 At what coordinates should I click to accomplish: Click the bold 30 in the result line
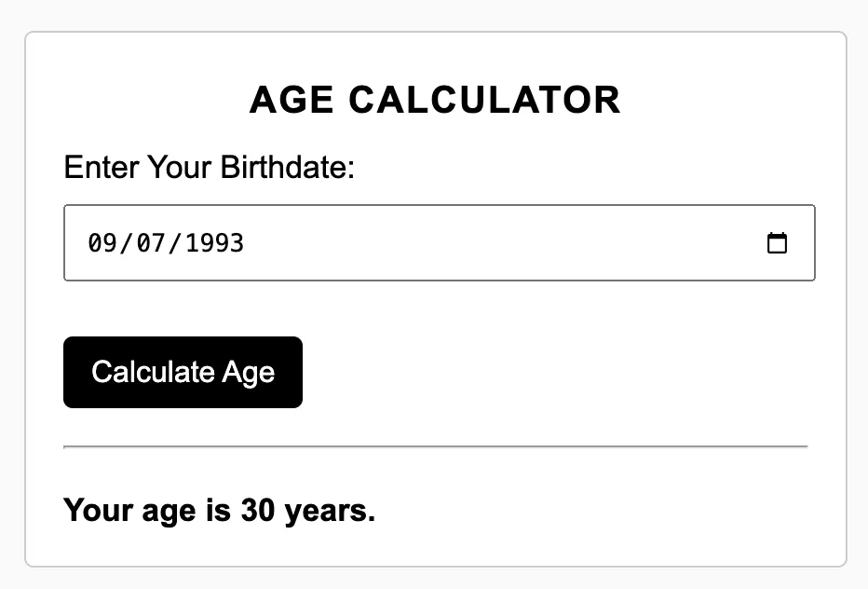(x=262, y=511)
